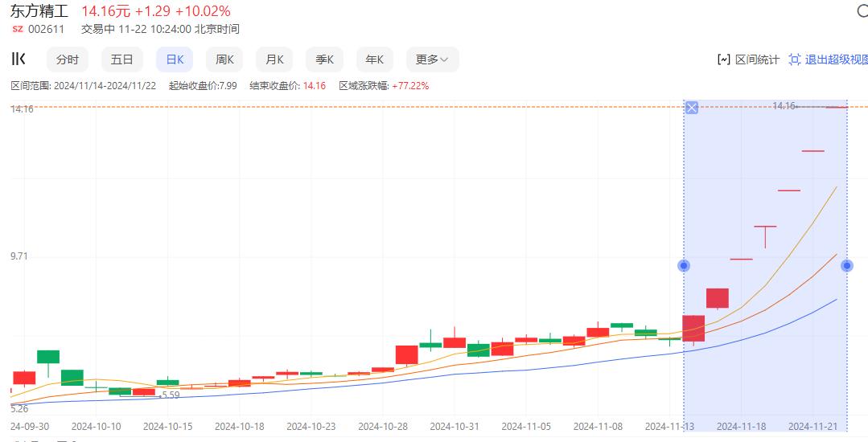Viewport: 868px width, 442px height.
Task: Click the 2024-11-18 date axis label
Action: [x=741, y=427]
